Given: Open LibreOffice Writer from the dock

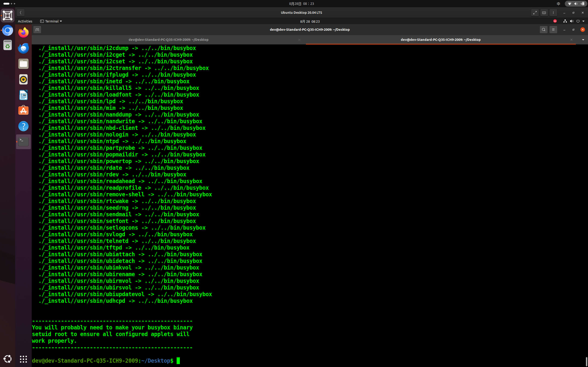Looking at the screenshot, I should click(x=24, y=95).
